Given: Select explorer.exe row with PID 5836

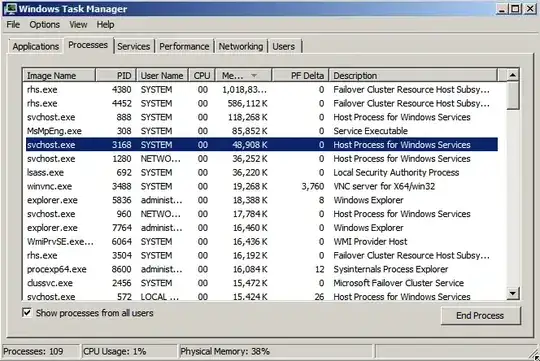Looking at the screenshot, I should coord(262,200).
